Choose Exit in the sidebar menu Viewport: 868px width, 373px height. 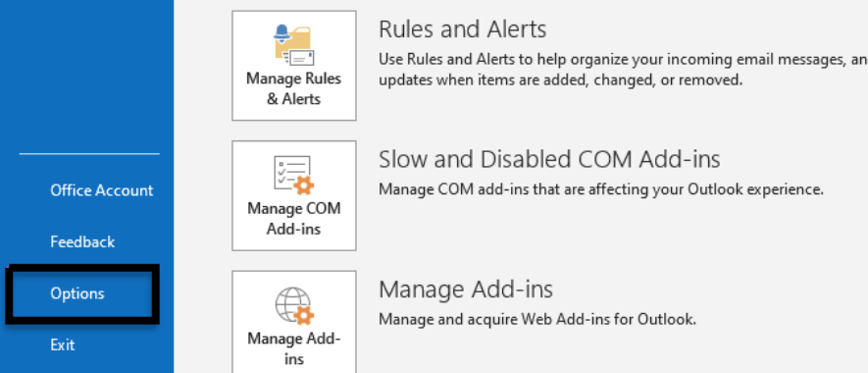tap(63, 345)
